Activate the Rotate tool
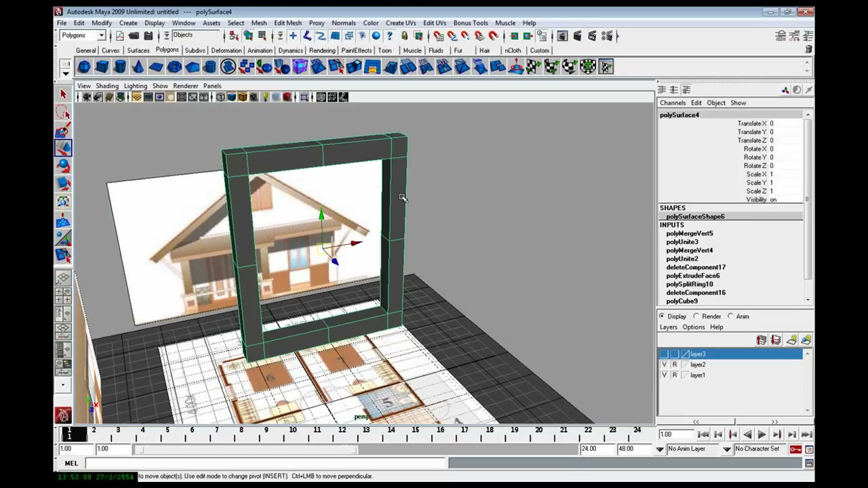Image resolution: width=868 pixels, height=488 pixels. pyautogui.click(x=63, y=165)
